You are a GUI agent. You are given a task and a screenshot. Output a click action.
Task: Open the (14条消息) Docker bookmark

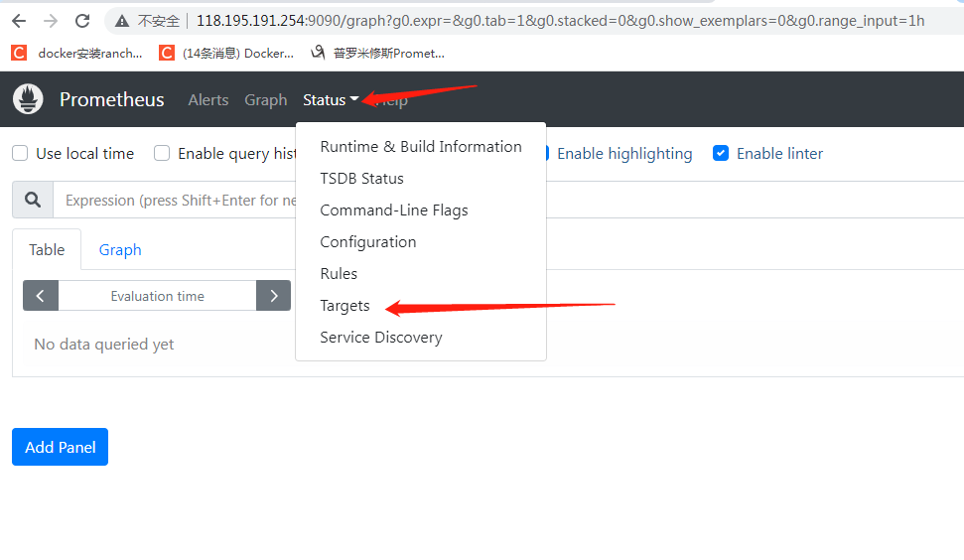tap(226, 54)
